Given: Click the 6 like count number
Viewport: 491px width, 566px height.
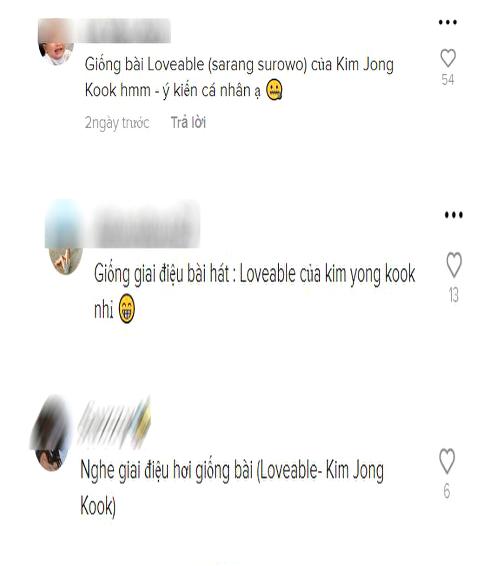Looking at the screenshot, I should pos(447,491).
